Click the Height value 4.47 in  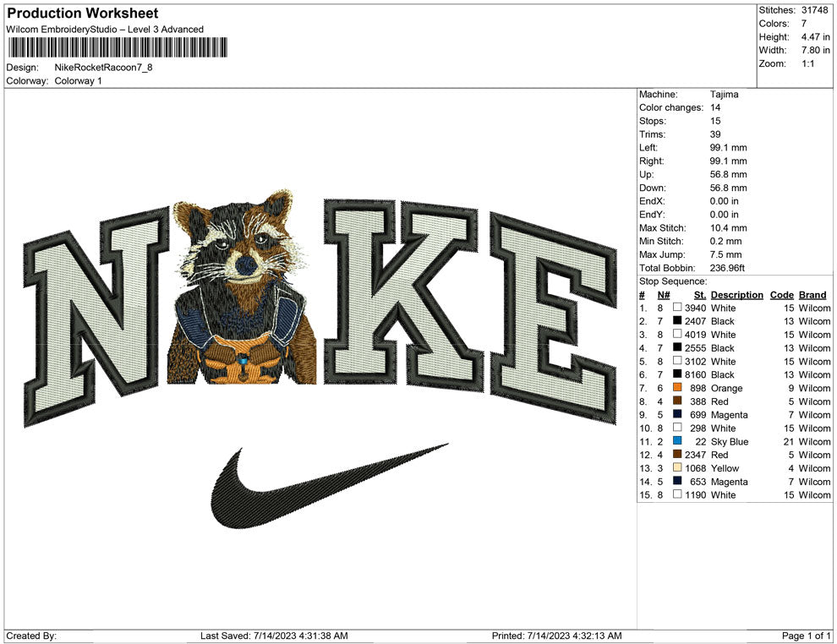coord(815,37)
